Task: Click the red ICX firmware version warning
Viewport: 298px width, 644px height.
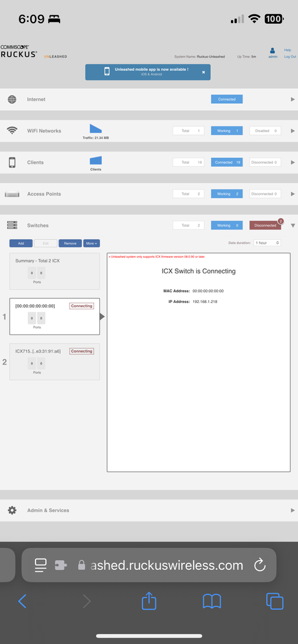Action: coord(157,257)
